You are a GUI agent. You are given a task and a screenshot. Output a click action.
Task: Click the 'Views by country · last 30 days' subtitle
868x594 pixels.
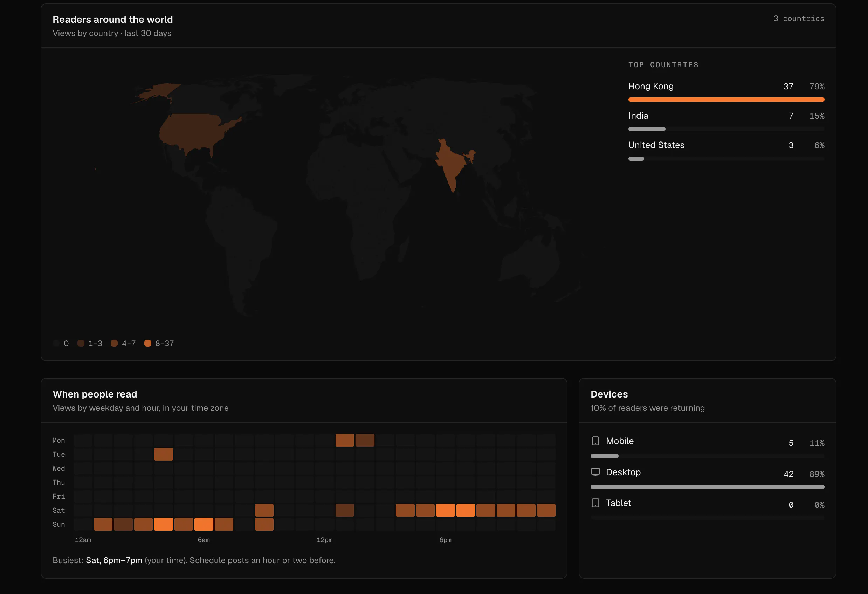112,33
